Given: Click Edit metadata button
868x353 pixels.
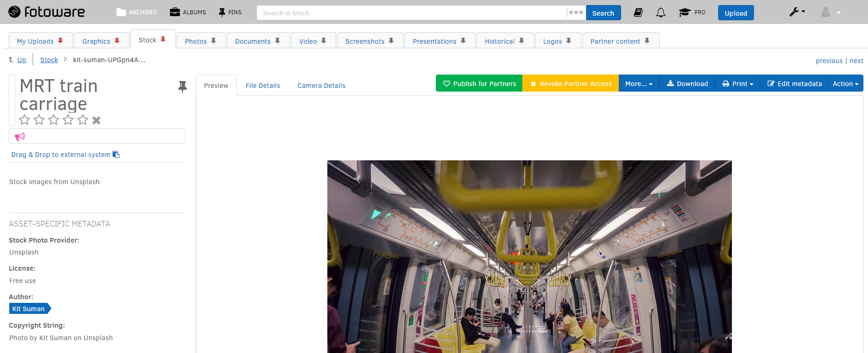Looking at the screenshot, I should click(794, 83).
